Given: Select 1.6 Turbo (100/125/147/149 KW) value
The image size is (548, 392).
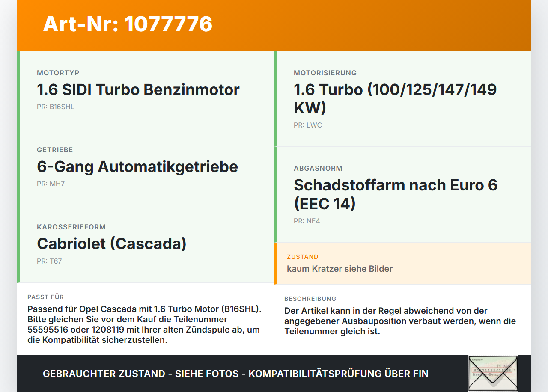Looking at the screenshot, I should [395, 99].
